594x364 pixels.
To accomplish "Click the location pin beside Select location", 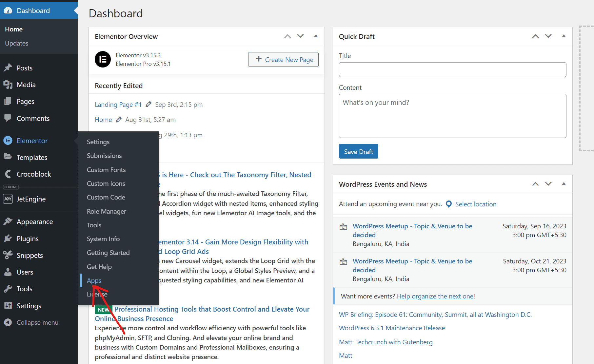I will coord(449,204).
